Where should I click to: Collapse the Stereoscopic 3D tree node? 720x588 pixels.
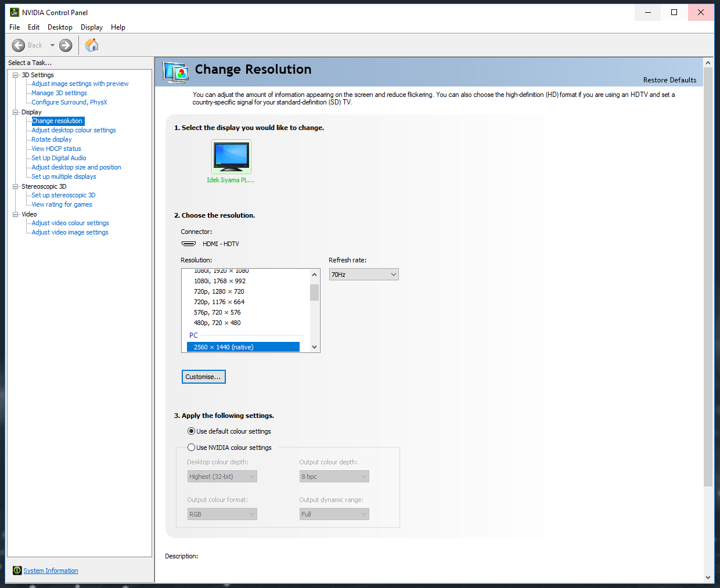pyautogui.click(x=16, y=186)
